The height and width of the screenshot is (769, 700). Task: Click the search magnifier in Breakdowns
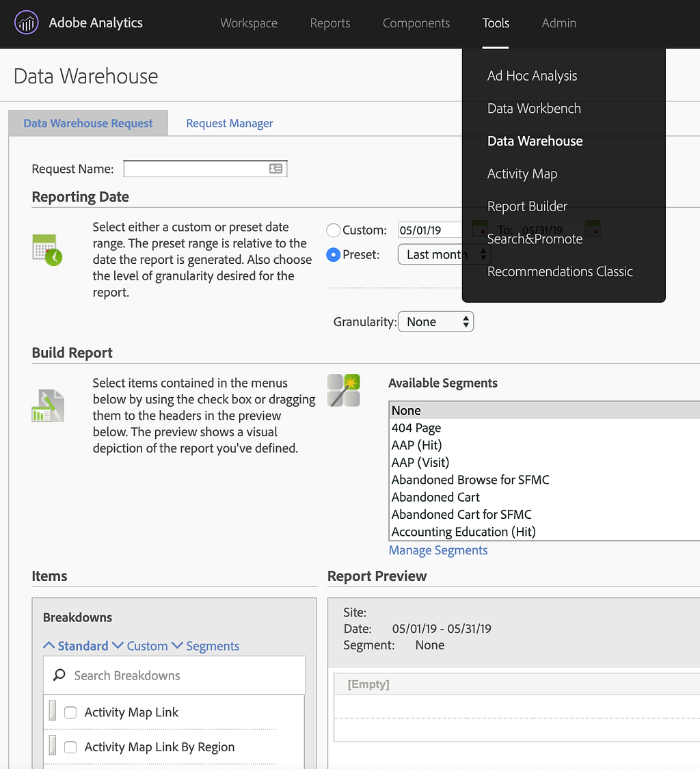point(59,675)
